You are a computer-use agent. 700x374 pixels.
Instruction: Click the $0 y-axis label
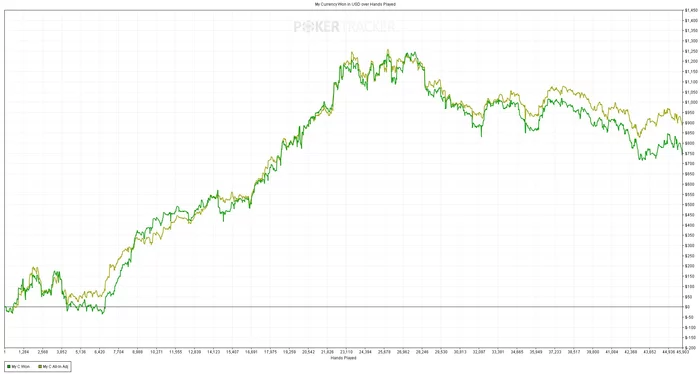point(688,307)
